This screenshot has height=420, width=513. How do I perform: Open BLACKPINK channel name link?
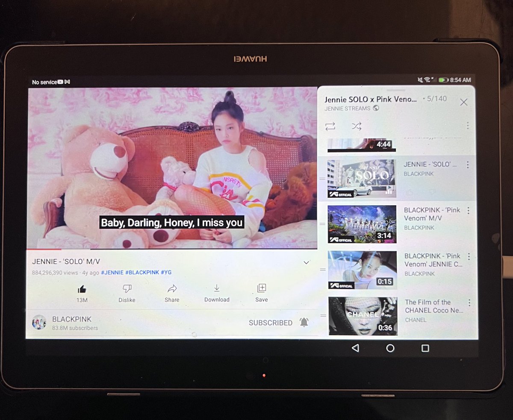[72, 319]
